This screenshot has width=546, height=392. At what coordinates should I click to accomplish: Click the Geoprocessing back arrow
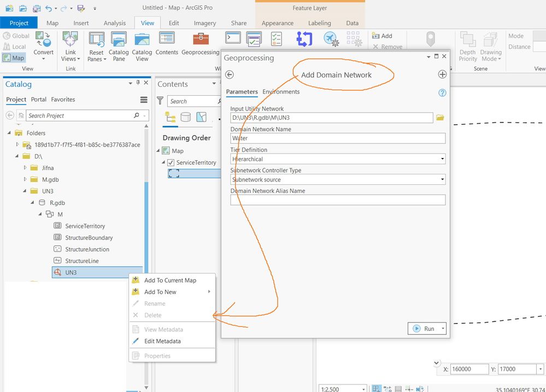pyautogui.click(x=230, y=75)
